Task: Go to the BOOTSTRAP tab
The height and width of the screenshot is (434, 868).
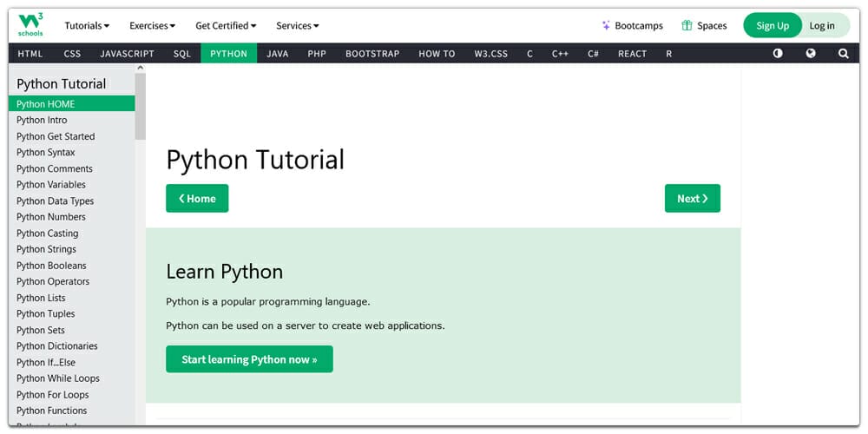Action: pyautogui.click(x=372, y=54)
